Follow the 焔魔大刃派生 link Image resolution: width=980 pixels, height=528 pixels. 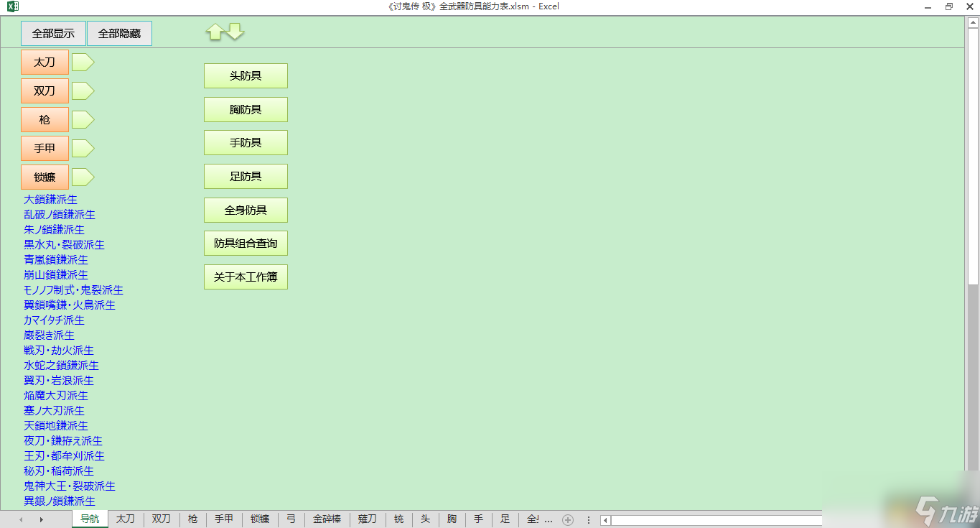(56, 395)
